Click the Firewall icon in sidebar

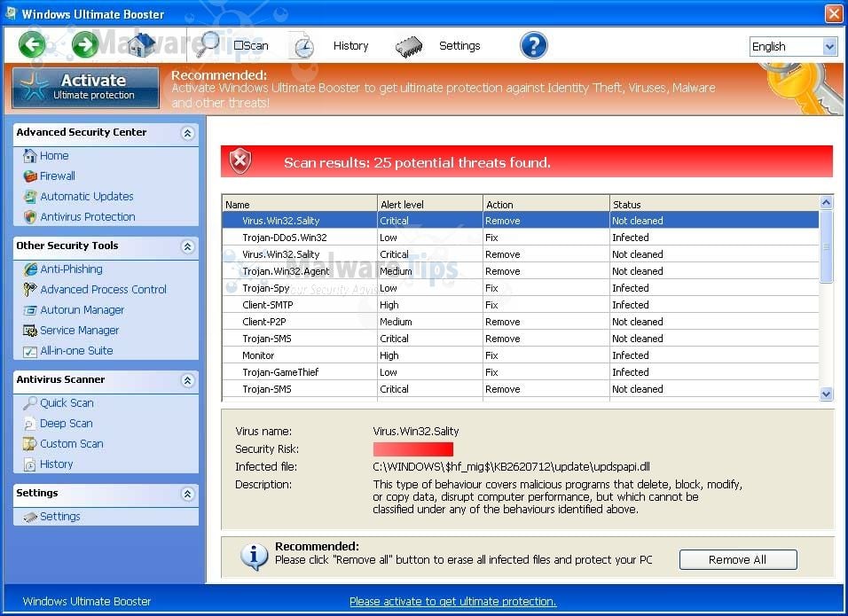pyautogui.click(x=30, y=176)
